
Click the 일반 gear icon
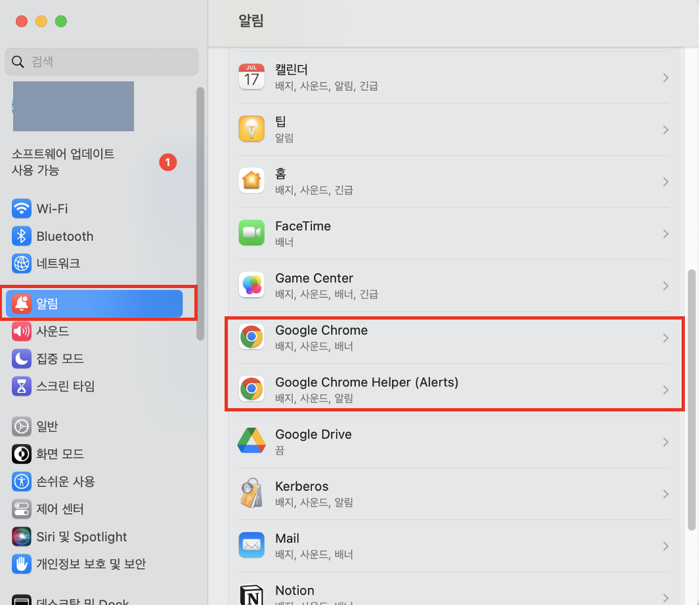pos(22,426)
